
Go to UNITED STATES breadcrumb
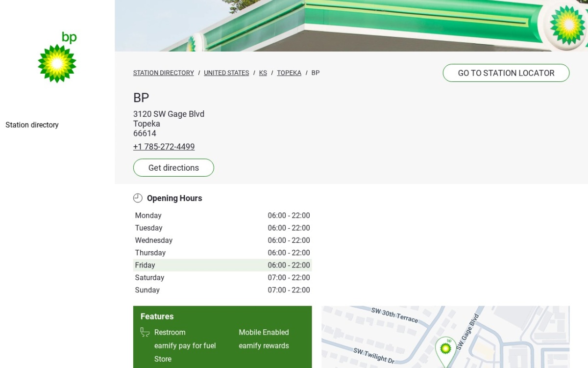click(x=226, y=73)
